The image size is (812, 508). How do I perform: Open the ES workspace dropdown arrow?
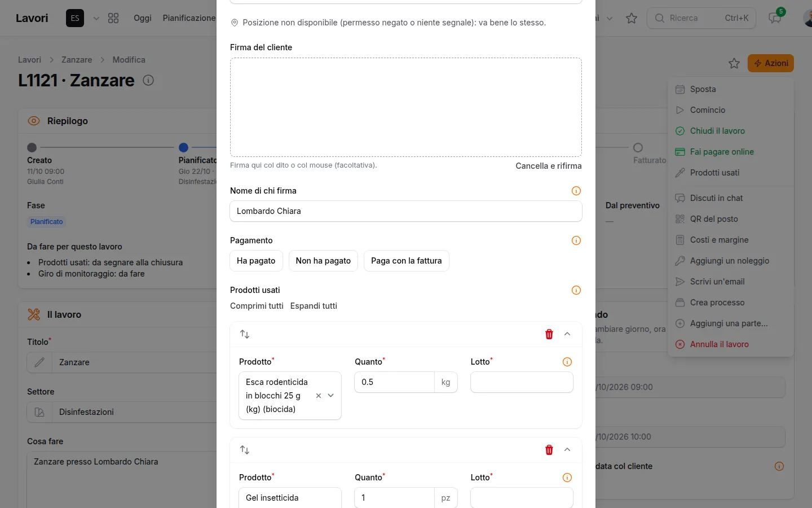[x=96, y=18]
